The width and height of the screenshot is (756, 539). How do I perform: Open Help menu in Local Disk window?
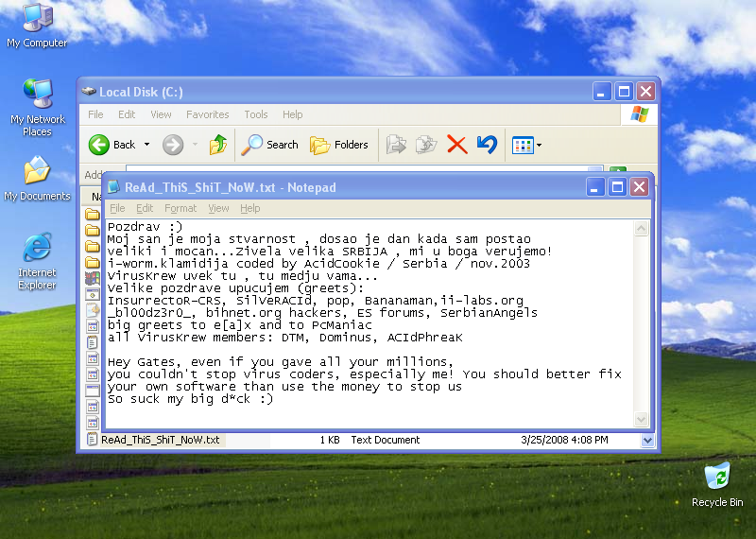pos(292,114)
